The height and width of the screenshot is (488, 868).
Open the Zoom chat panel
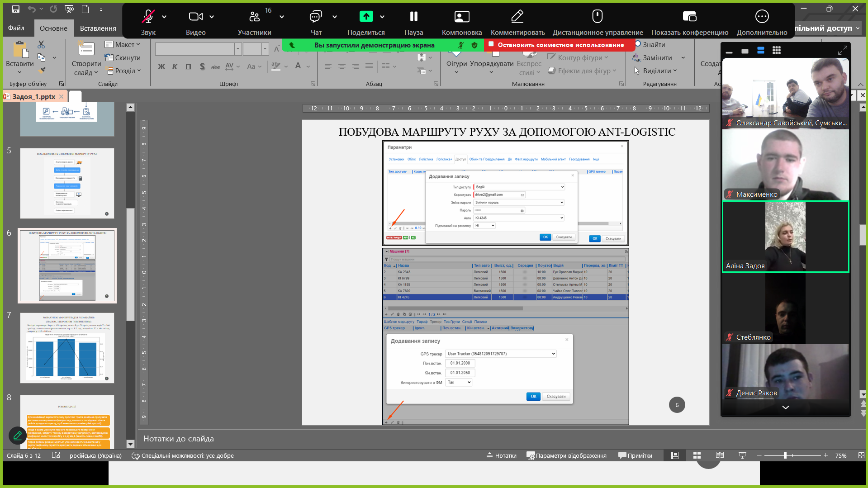pyautogui.click(x=316, y=17)
